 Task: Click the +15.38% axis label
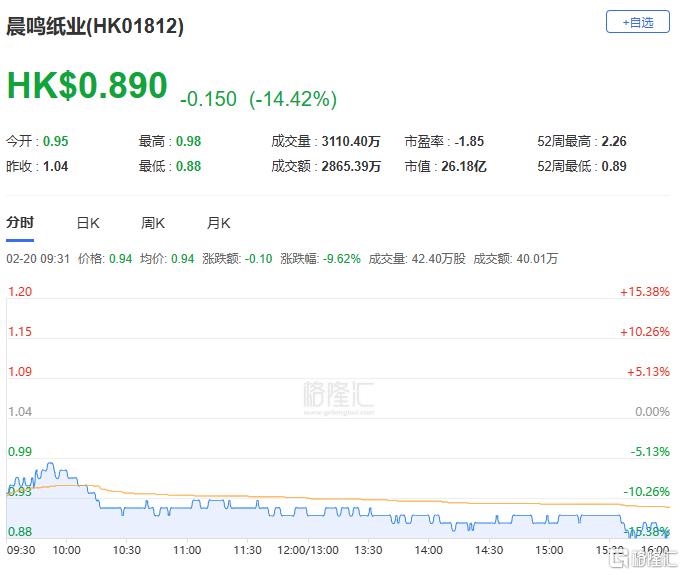645,291
